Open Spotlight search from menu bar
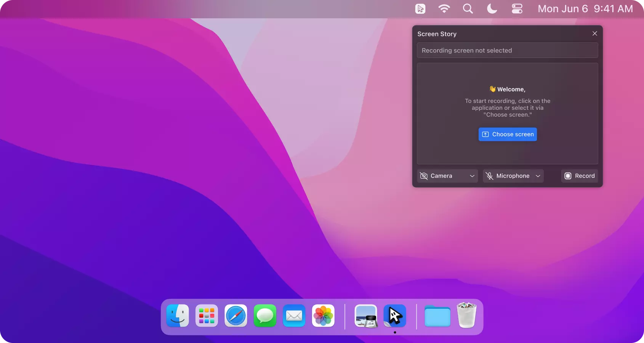This screenshot has height=343, width=644. point(468,8)
